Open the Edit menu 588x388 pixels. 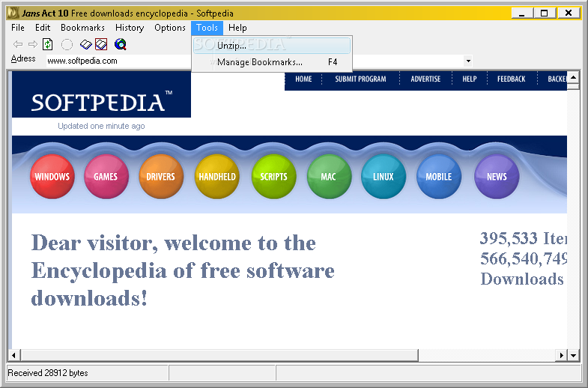[43, 28]
